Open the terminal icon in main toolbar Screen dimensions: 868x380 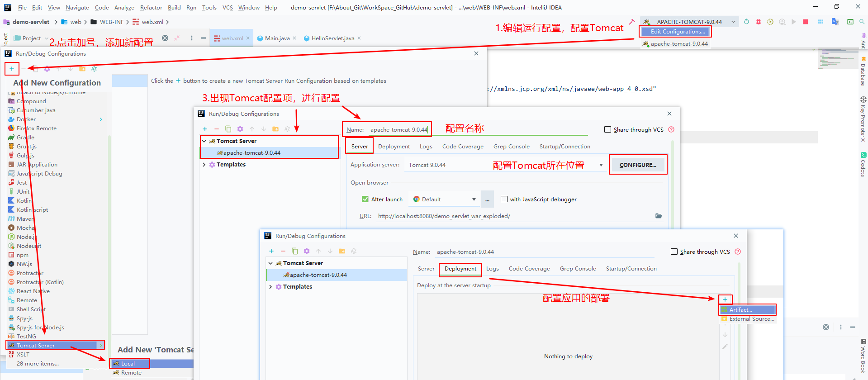(x=850, y=22)
